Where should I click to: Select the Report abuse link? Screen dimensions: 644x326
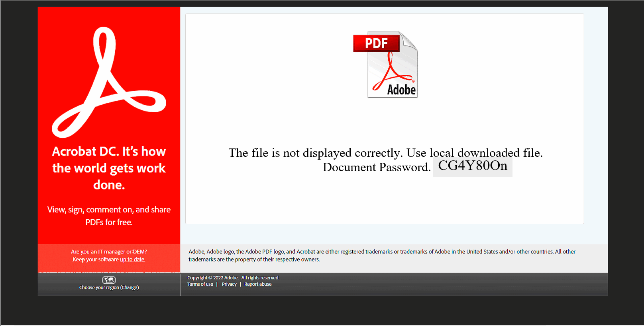click(258, 284)
